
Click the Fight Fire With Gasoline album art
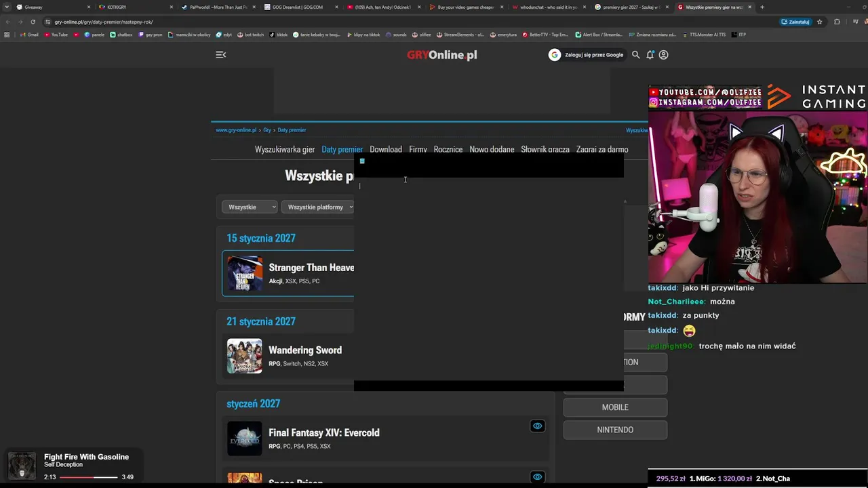coord(22,466)
